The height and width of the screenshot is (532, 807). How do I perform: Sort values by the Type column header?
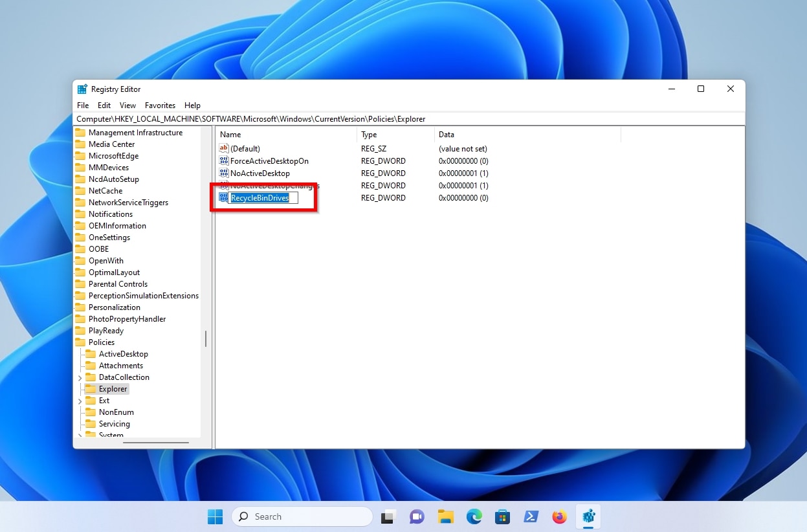[368, 134]
